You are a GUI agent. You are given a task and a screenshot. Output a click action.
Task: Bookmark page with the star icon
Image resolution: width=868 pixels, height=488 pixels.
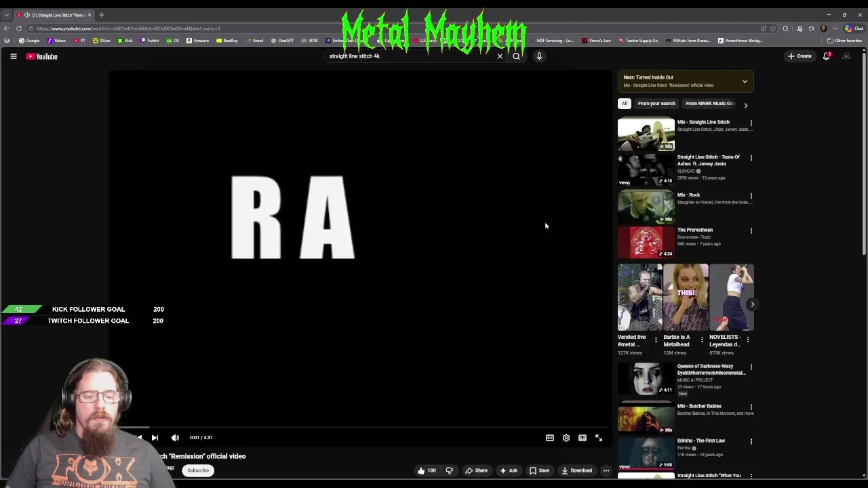773,28
